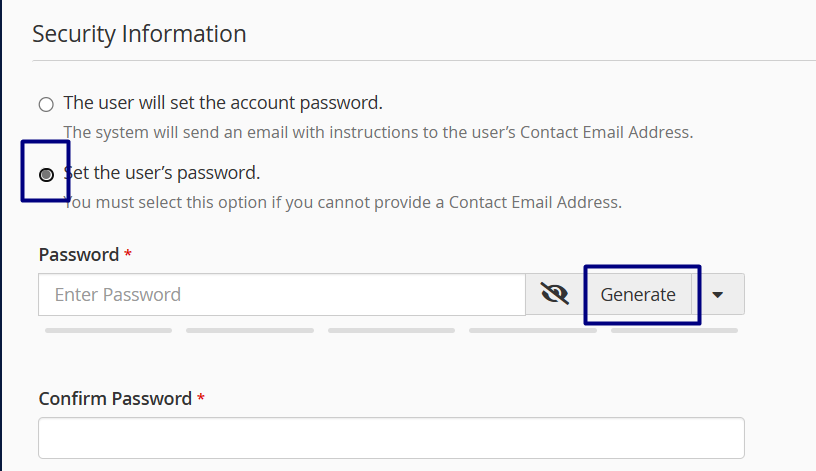Click the "You must select this option" helper text
816x471 pixels.
342,202
